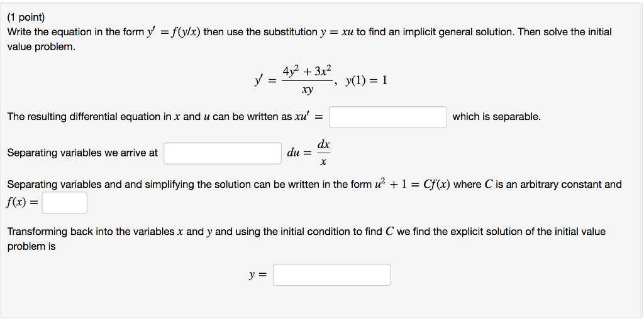Click the u² + 1 = Cf(x) expression
Viewport: 644px width, 319px height.
[x=412, y=185]
